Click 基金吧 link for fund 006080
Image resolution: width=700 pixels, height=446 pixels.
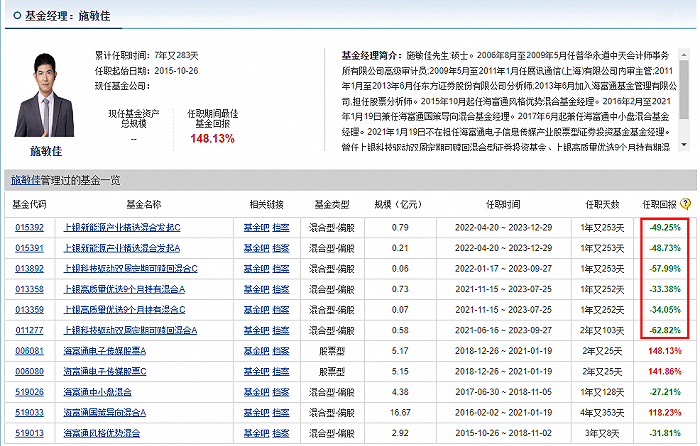256,371
